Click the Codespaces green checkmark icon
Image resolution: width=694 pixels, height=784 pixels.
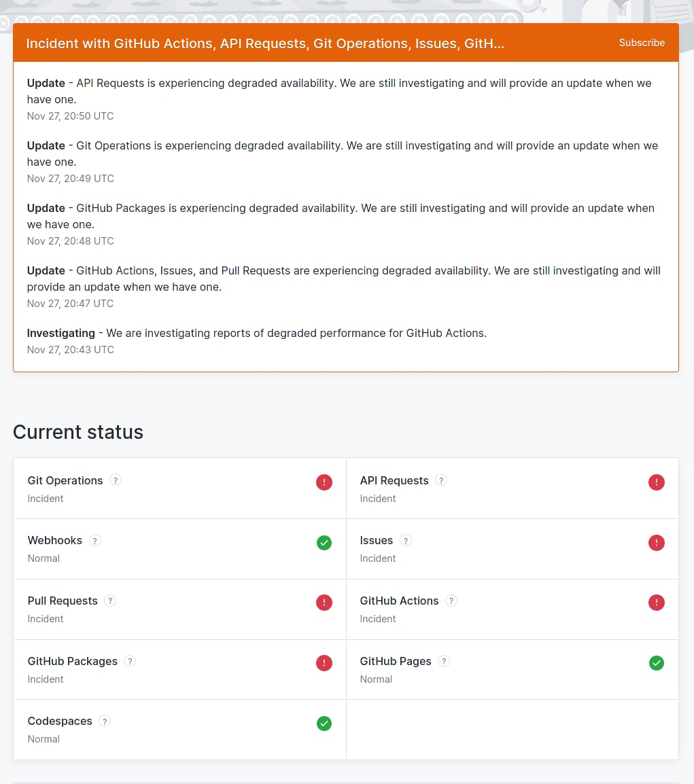click(x=324, y=723)
